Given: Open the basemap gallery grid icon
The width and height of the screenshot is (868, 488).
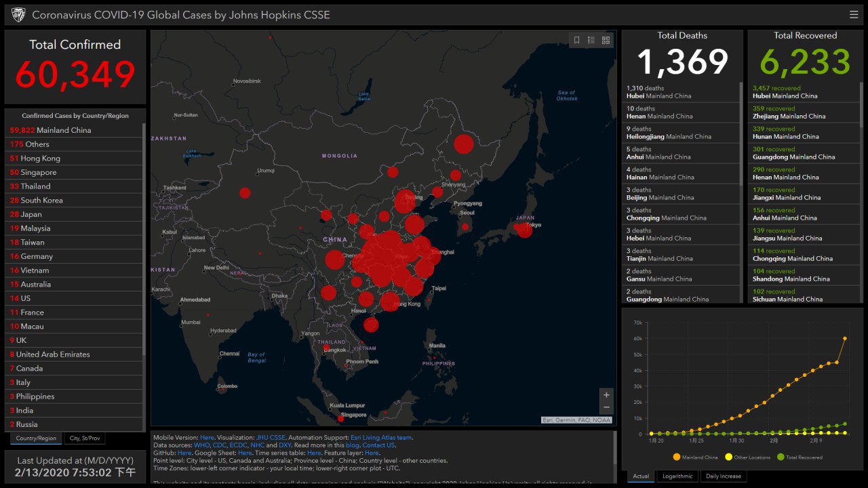Looking at the screenshot, I should point(606,40).
